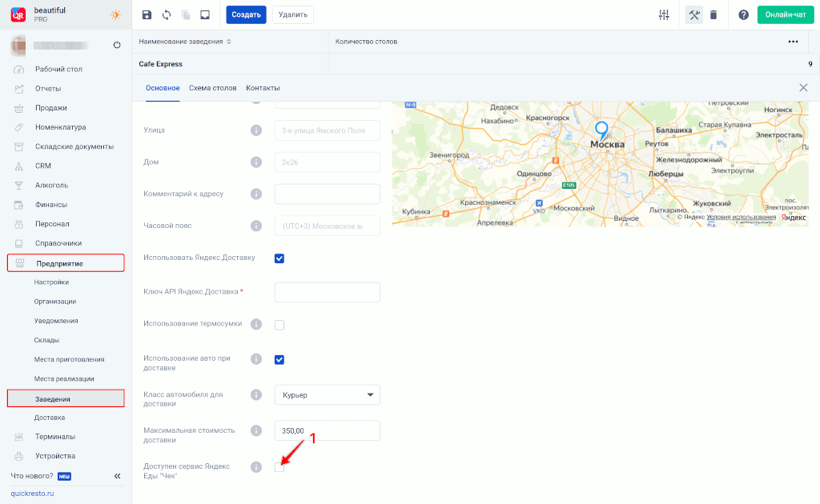The height and width of the screenshot is (504, 820).
Task: Switch to the Контакты tab
Action: pos(263,88)
